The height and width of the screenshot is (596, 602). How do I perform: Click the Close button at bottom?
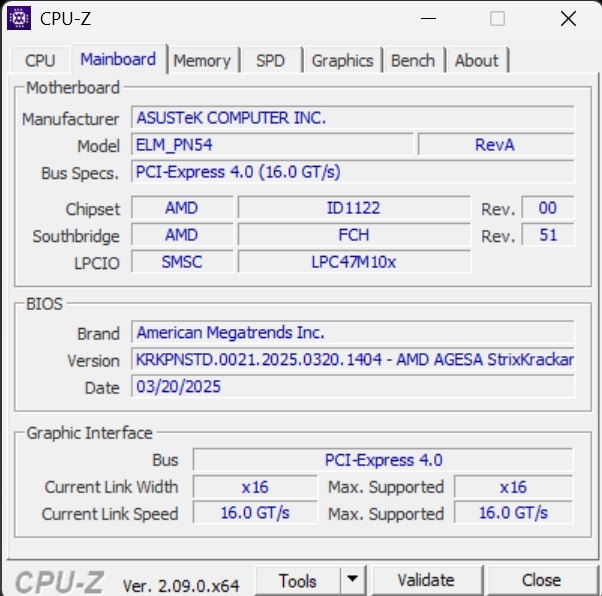coord(540,580)
